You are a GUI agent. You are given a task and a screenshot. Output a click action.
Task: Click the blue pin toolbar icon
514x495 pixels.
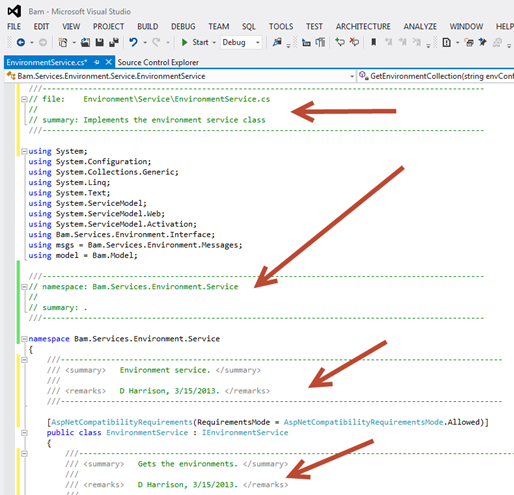click(482, 42)
